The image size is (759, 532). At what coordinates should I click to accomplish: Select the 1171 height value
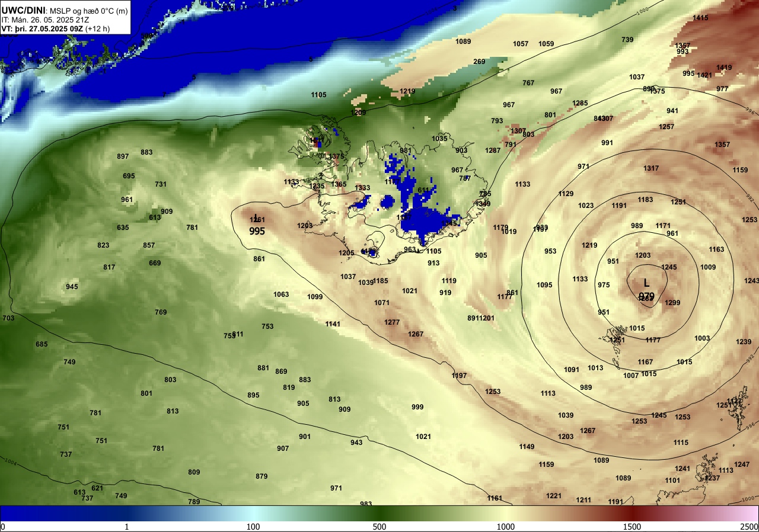pos(663,226)
